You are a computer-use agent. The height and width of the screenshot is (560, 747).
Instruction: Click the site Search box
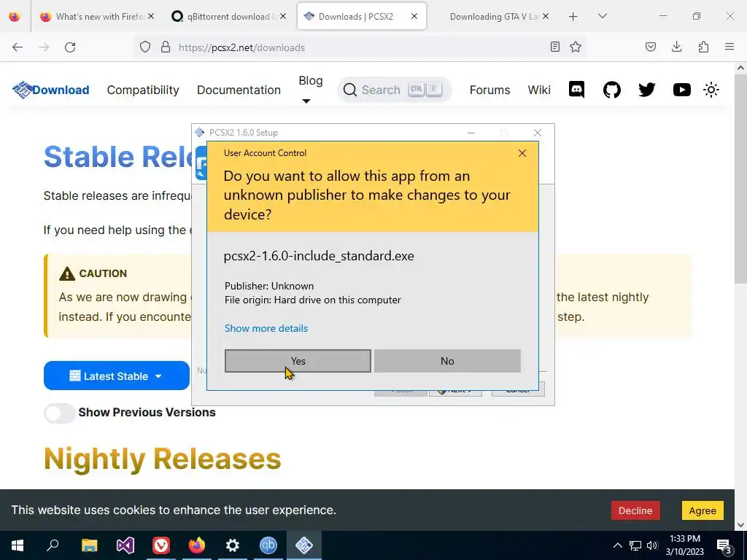[x=394, y=90]
